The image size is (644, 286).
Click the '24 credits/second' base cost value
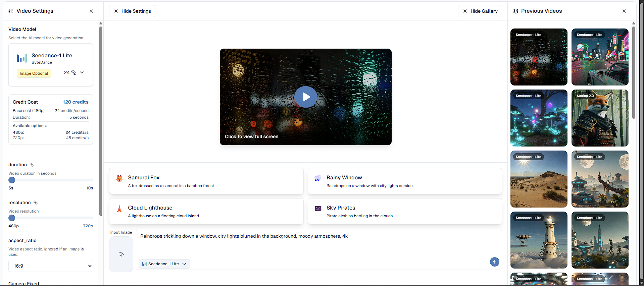point(71,111)
